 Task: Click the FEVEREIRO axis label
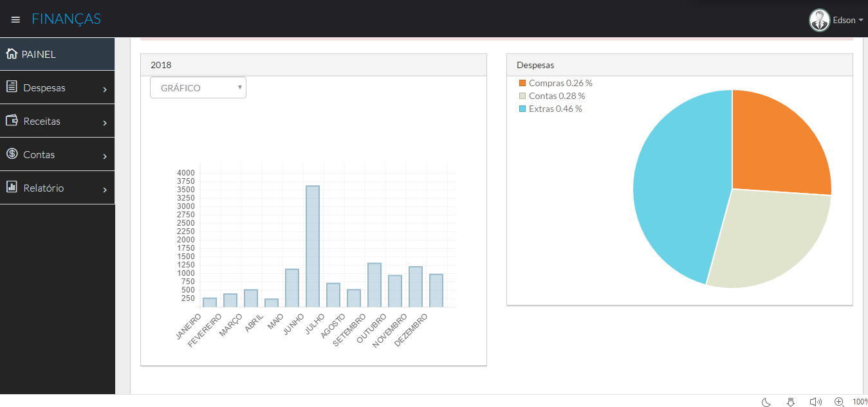[205, 330]
